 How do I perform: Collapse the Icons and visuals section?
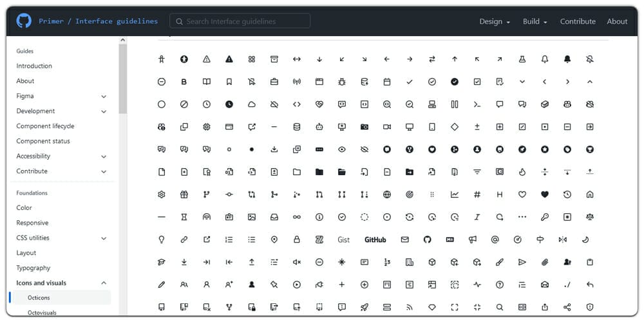pyautogui.click(x=104, y=283)
